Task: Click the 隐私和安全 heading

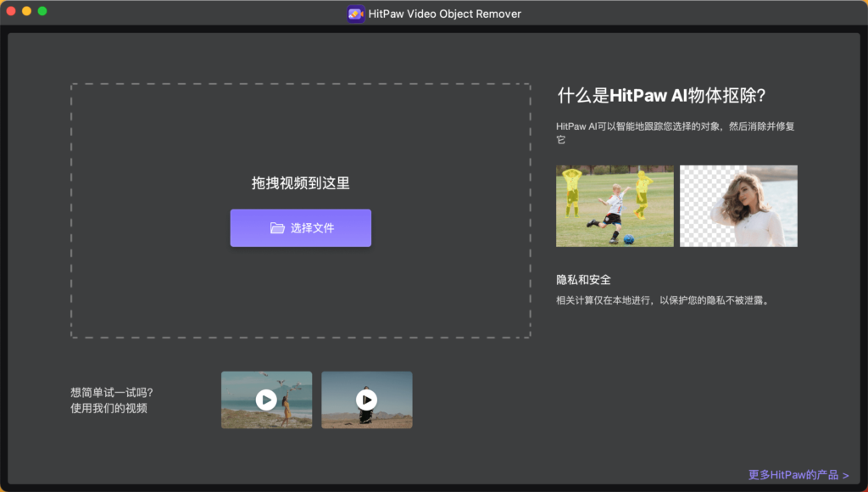Action: (583, 280)
